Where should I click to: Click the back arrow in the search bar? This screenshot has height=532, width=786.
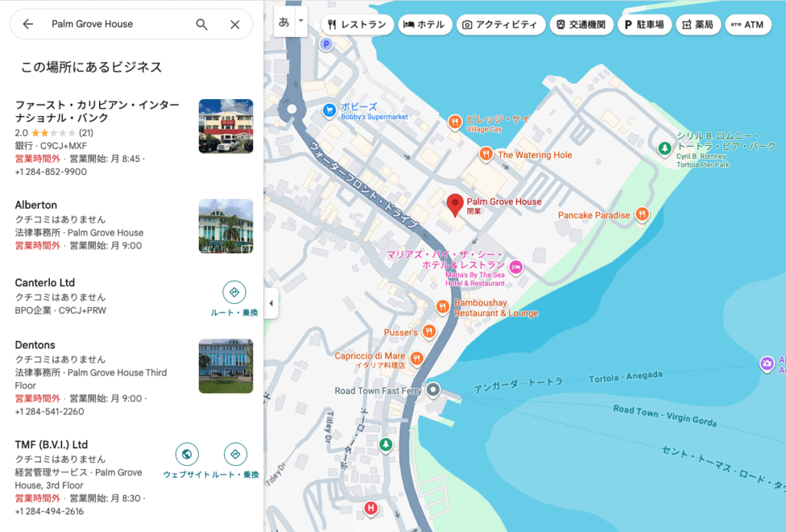28,25
